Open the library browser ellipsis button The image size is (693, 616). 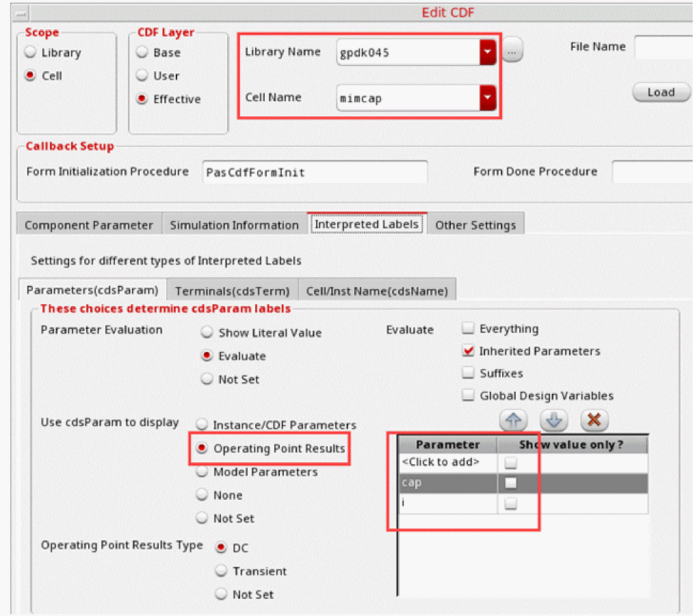512,50
